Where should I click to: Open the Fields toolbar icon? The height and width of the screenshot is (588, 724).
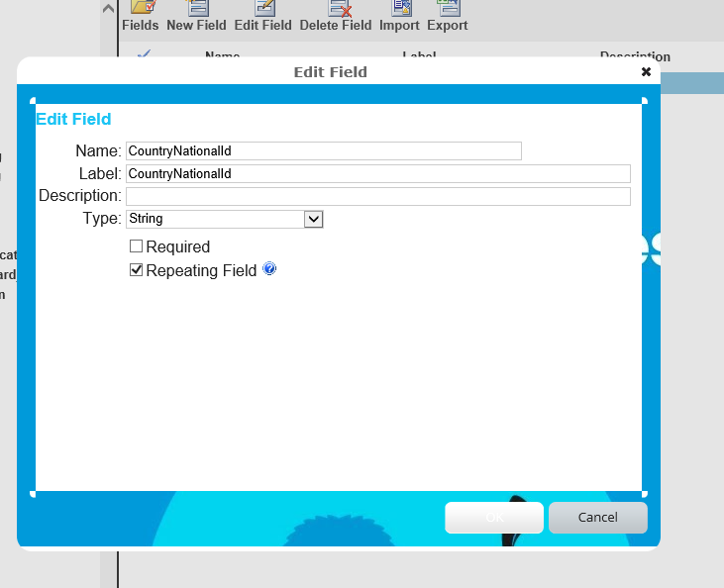141,16
